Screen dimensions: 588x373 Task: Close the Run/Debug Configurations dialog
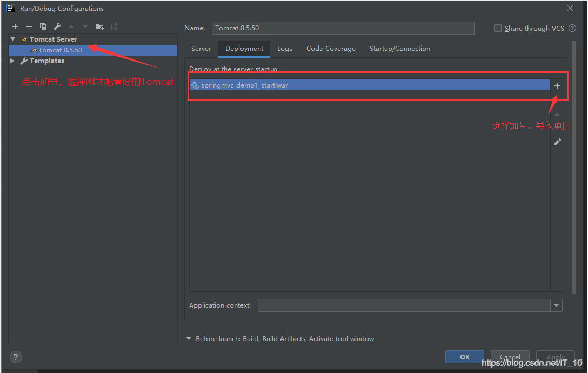[570, 8]
